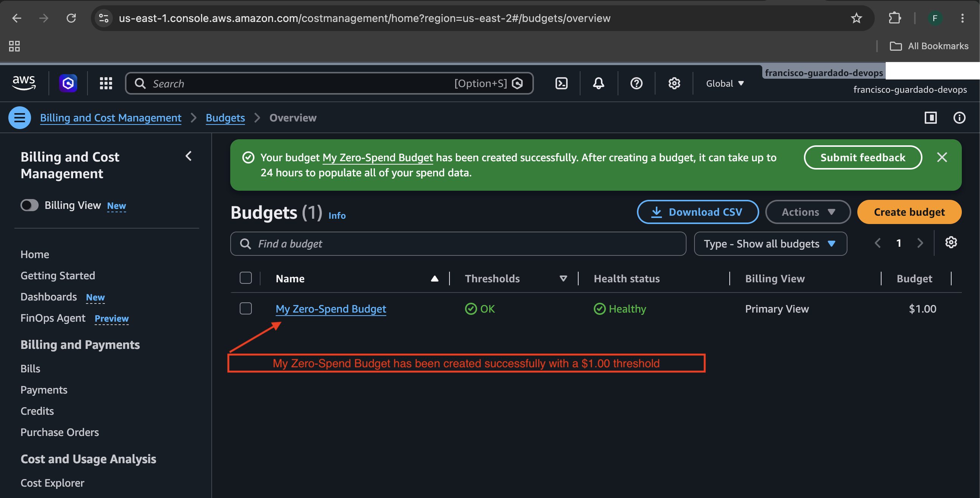Open the info panel circle icon
This screenshot has width=980, height=498.
(959, 117)
